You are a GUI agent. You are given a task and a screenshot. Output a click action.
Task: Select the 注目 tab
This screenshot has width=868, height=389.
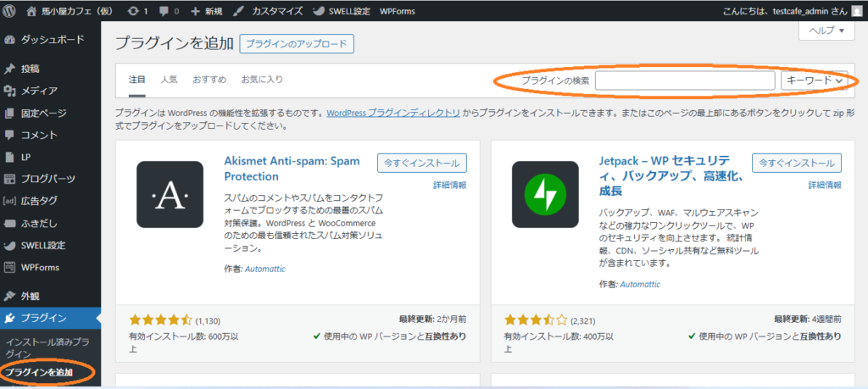point(136,80)
